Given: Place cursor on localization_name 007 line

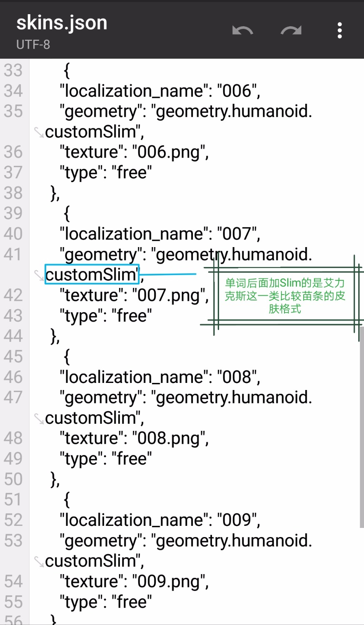Looking at the screenshot, I should (x=160, y=234).
